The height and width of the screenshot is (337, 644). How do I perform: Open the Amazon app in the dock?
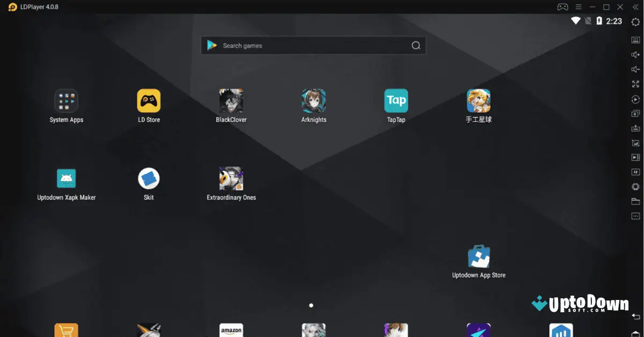click(231, 330)
